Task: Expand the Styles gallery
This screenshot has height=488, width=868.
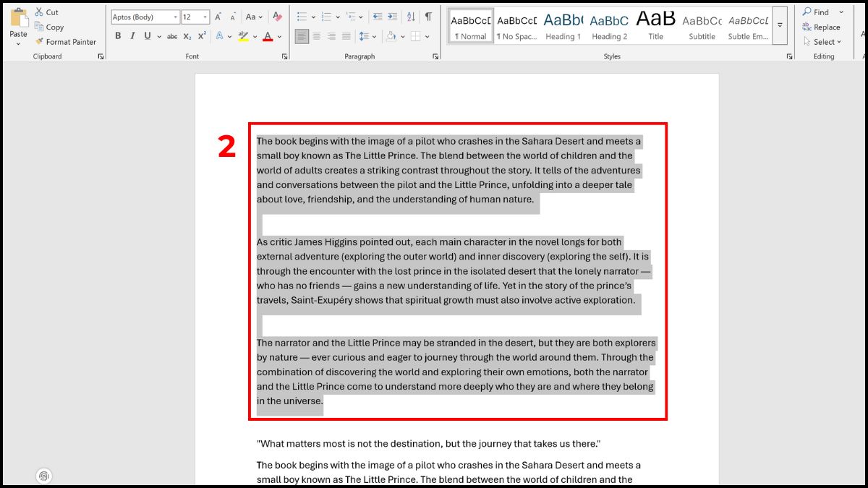Action: (x=780, y=25)
